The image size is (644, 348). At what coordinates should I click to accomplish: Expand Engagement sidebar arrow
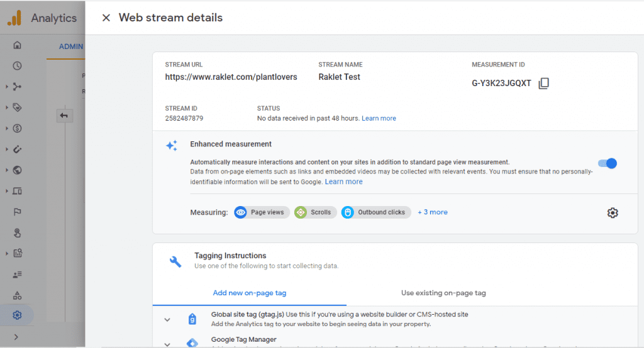6,107
